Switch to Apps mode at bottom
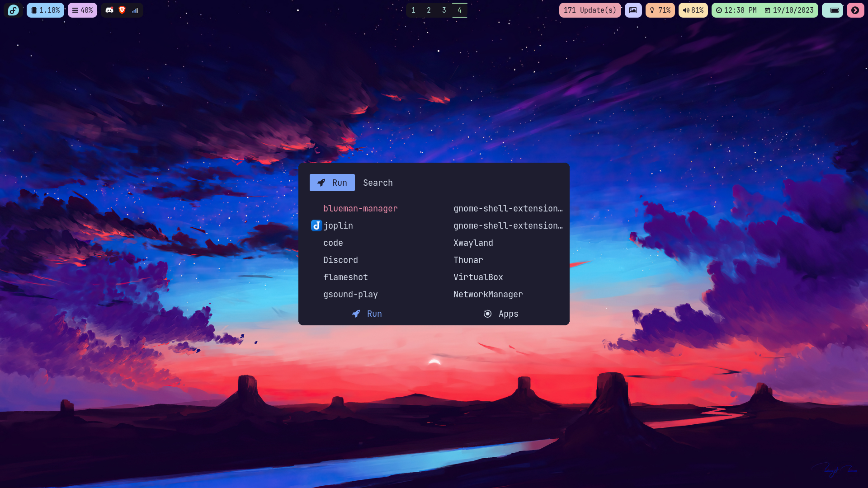The width and height of the screenshot is (868, 488). (501, 314)
